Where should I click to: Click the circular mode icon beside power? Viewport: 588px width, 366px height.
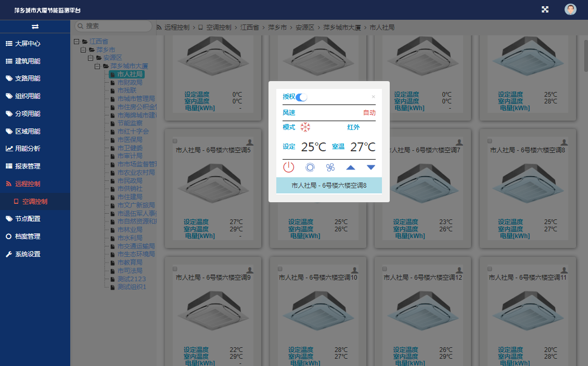(310, 167)
